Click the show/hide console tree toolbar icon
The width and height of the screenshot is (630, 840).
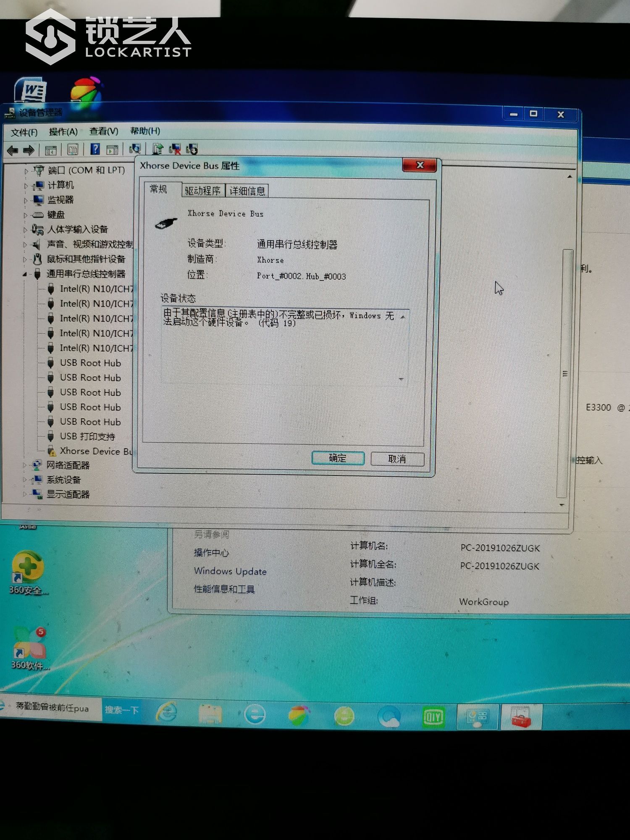click(51, 150)
